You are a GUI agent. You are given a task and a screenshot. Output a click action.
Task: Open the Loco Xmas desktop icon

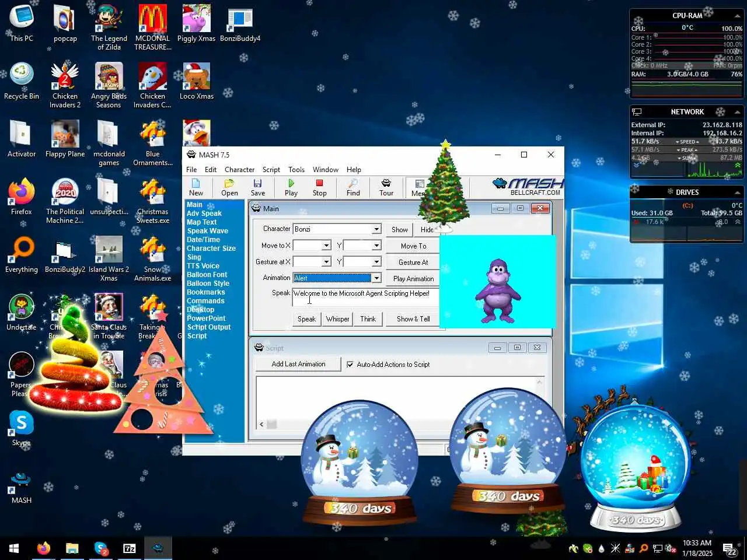[196, 82]
